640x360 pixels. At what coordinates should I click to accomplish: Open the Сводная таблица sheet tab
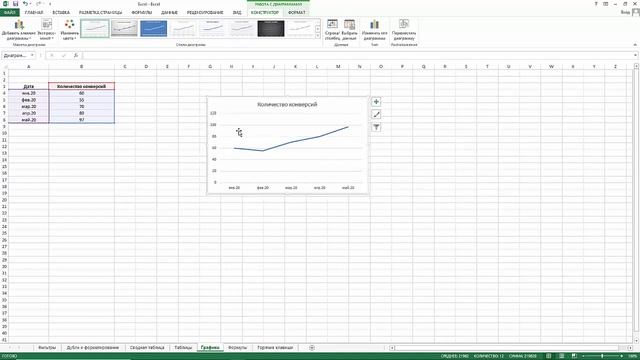(147, 348)
